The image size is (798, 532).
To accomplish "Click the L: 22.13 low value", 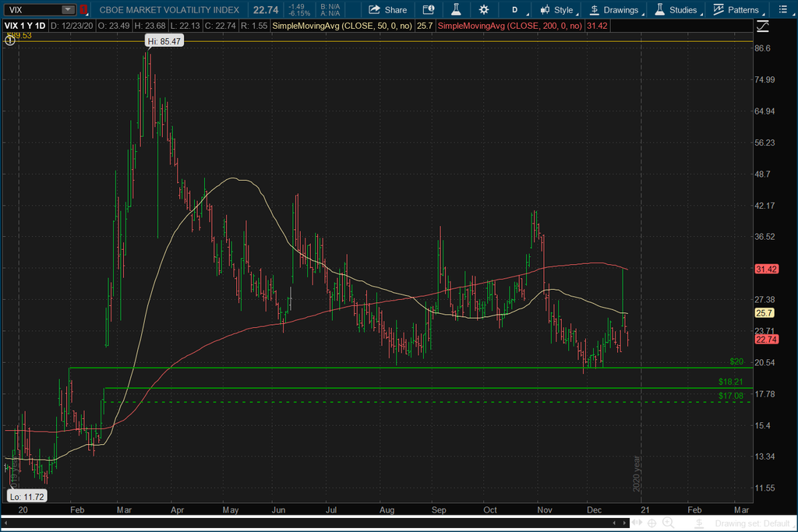I will point(185,26).
